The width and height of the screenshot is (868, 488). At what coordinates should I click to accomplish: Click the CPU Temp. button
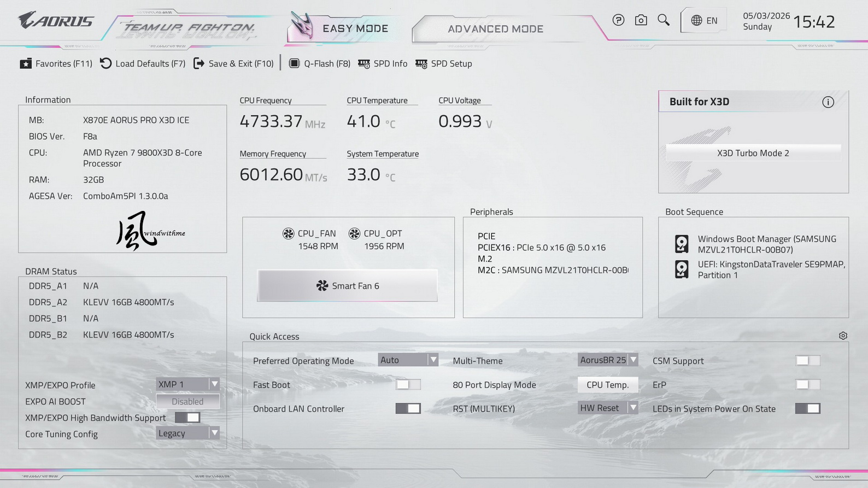(x=608, y=385)
